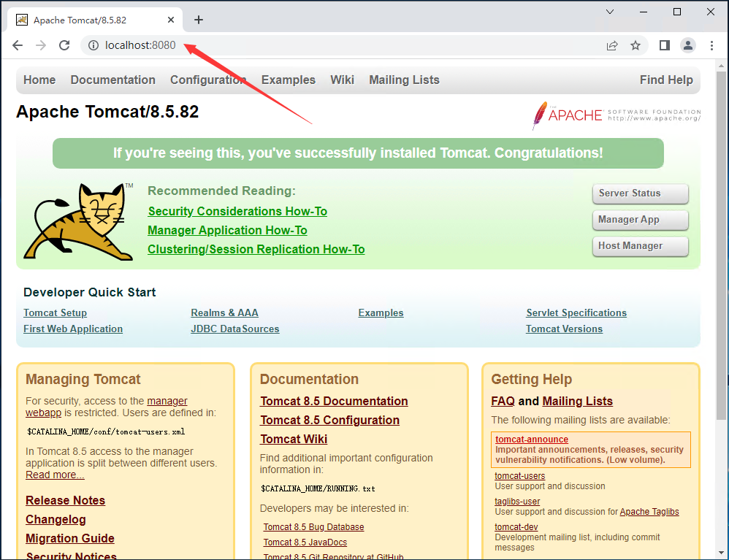Click the browser forward arrow
729x560 pixels.
coord(41,45)
